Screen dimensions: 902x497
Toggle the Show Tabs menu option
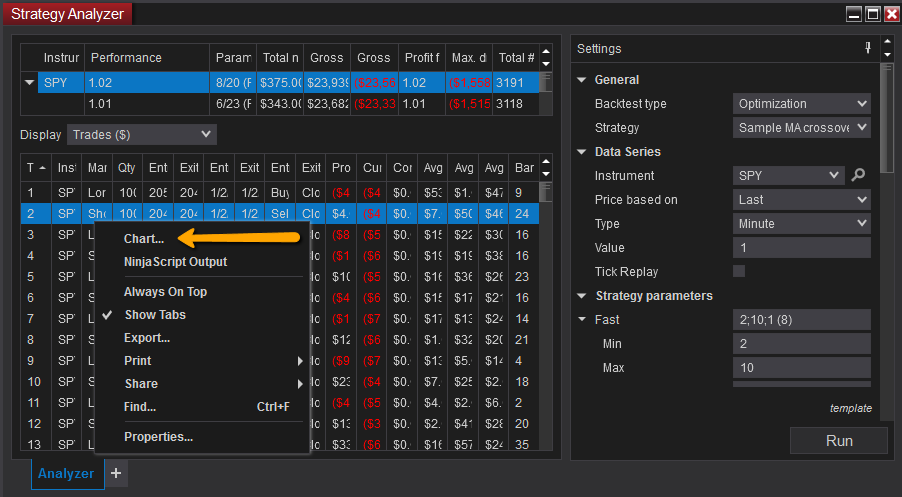coord(154,315)
